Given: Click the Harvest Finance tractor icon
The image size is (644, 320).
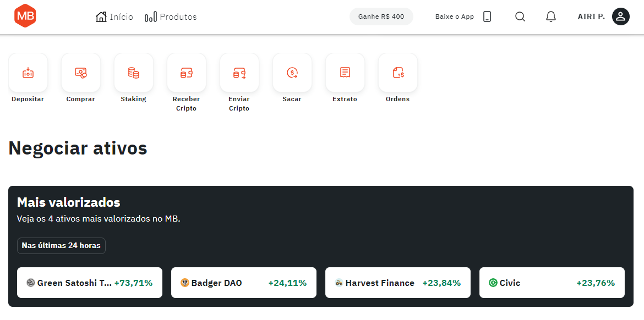Looking at the screenshot, I should (x=339, y=283).
